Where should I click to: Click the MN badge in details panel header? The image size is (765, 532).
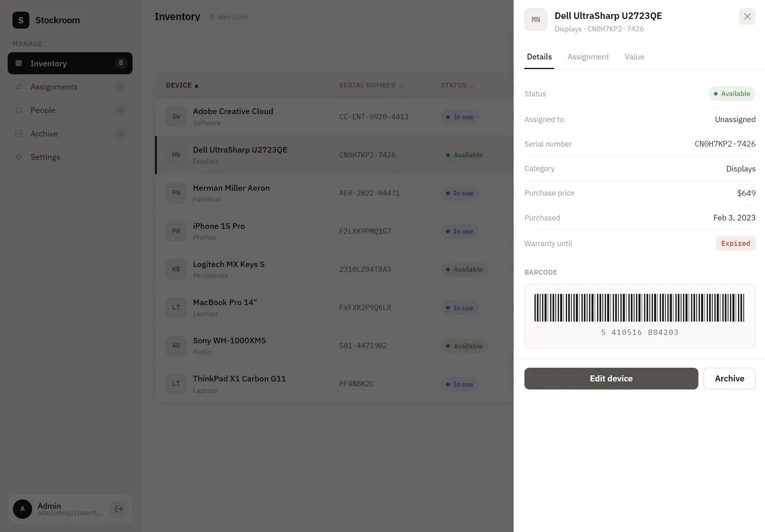[x=536, y=20]
